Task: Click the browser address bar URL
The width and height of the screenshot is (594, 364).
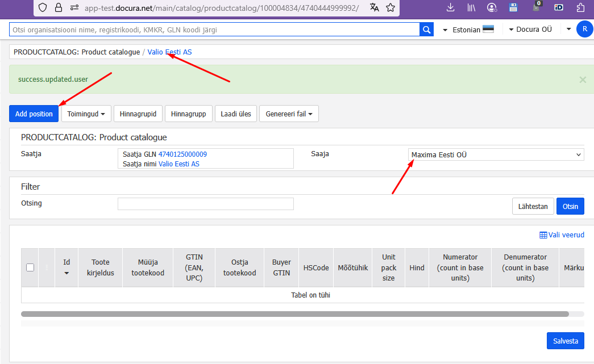Action: (221, 7)
